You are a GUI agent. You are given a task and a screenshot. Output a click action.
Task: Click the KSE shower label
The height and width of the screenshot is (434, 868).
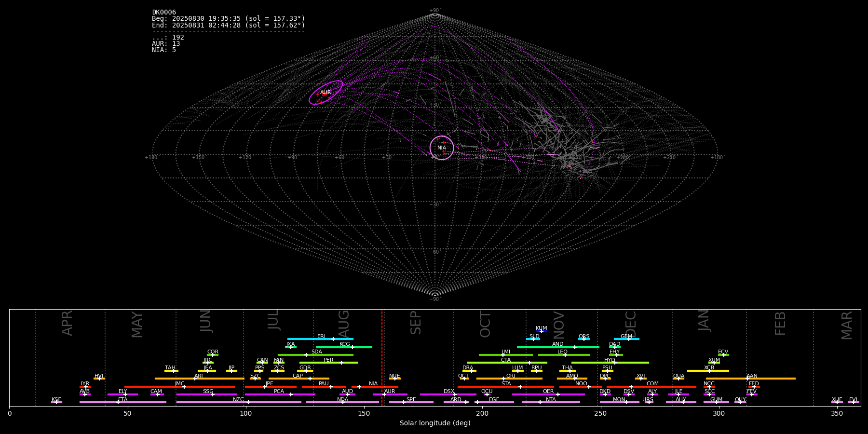click(x=56, y=400)
